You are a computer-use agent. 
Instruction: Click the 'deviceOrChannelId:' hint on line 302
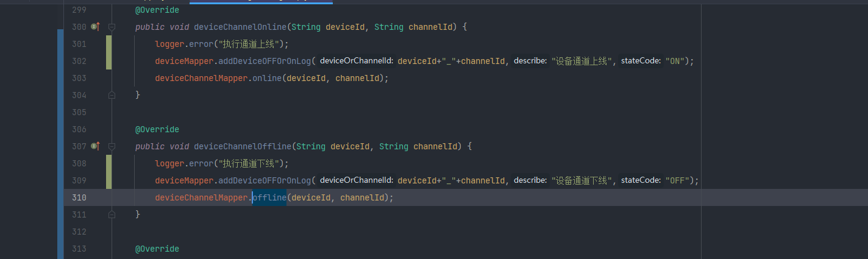356,61
